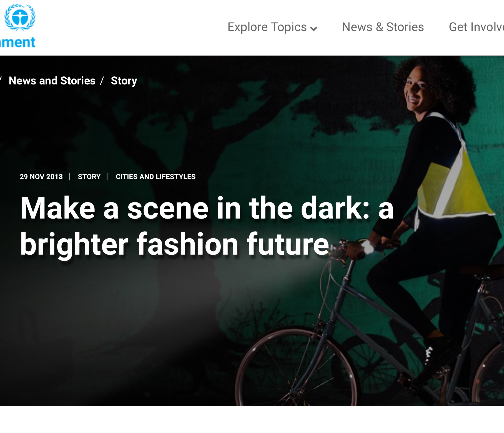
Task: Click the smiling woman's face in hero image
Action: 417,89
